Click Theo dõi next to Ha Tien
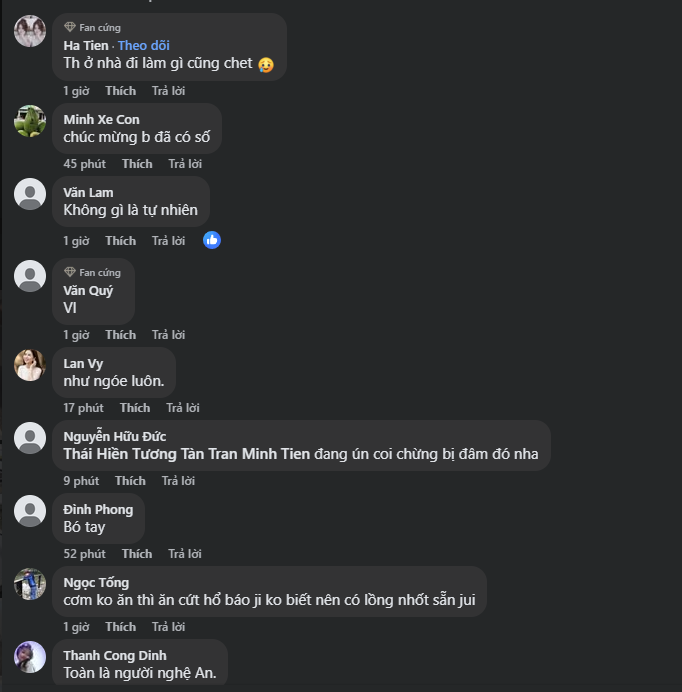This screenshot has height=692, width=682. [x=144, y=46]
